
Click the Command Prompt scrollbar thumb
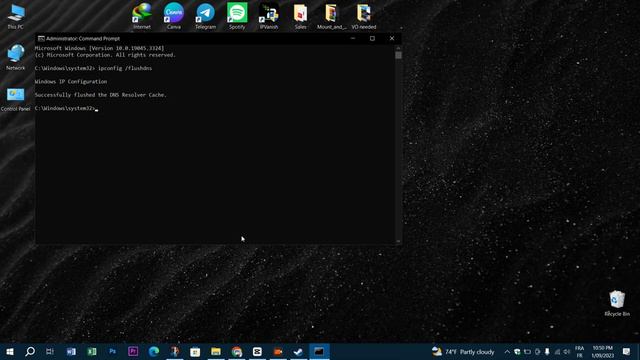tap(398, 55)
